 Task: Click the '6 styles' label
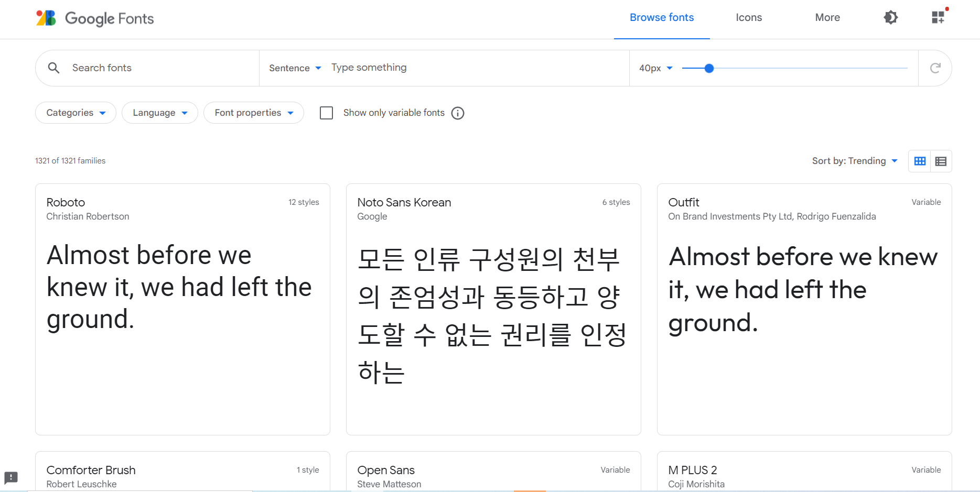[x=616, y=202]
